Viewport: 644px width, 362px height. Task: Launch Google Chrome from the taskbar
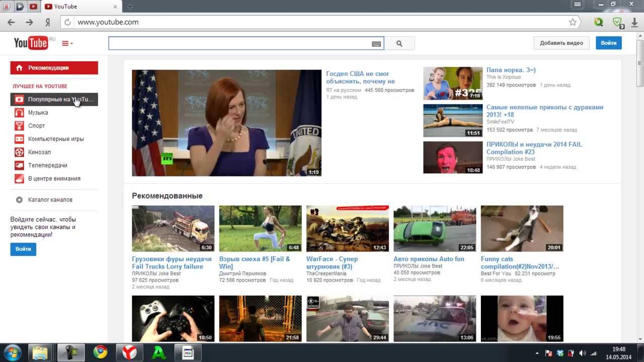(100, 352)
